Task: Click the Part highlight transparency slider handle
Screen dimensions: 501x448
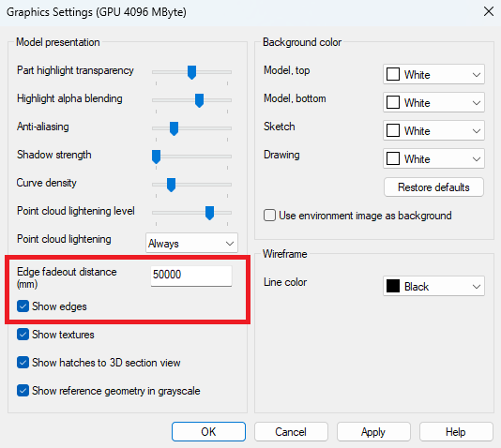Action: point(191,72)
